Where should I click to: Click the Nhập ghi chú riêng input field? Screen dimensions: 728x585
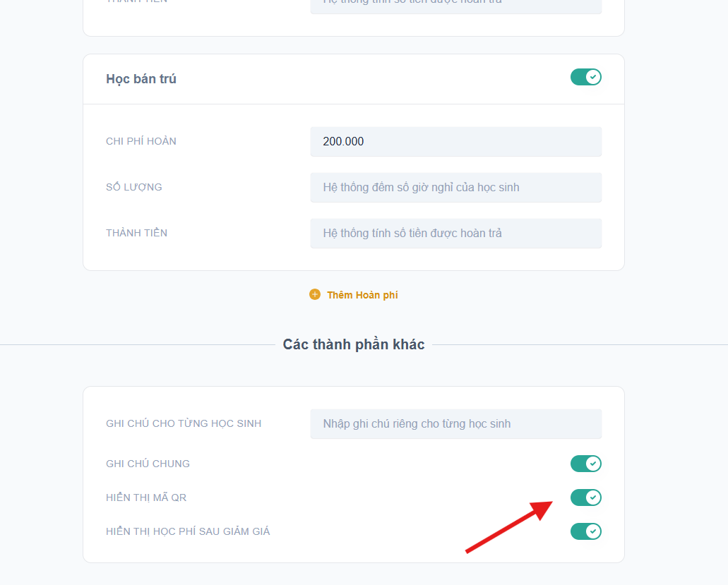pos(455,424)
